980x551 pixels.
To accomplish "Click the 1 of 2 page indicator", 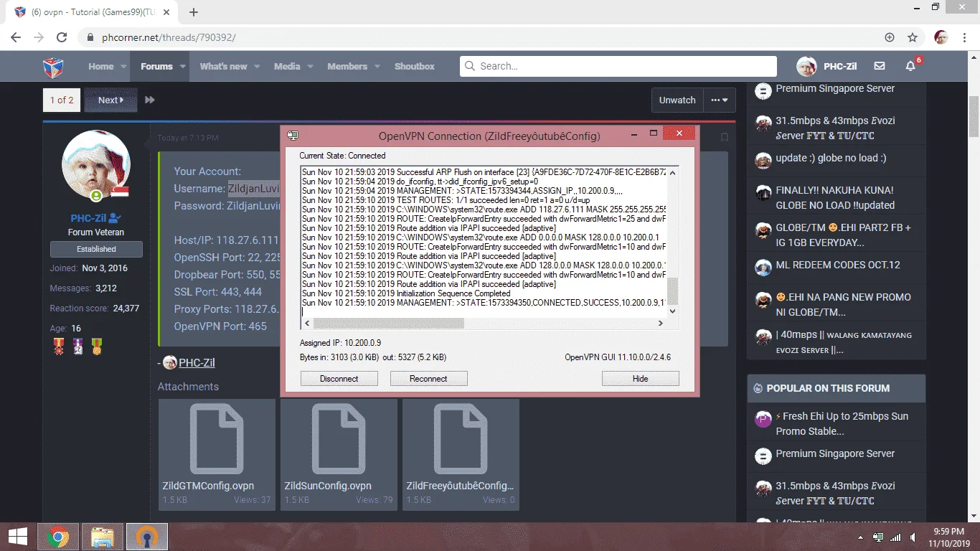I will coord(62,100).
